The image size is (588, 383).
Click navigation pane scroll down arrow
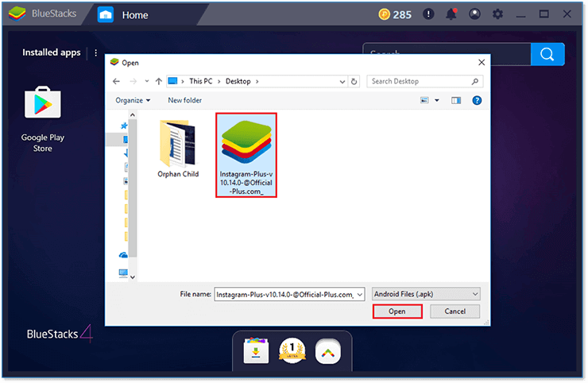133,277
